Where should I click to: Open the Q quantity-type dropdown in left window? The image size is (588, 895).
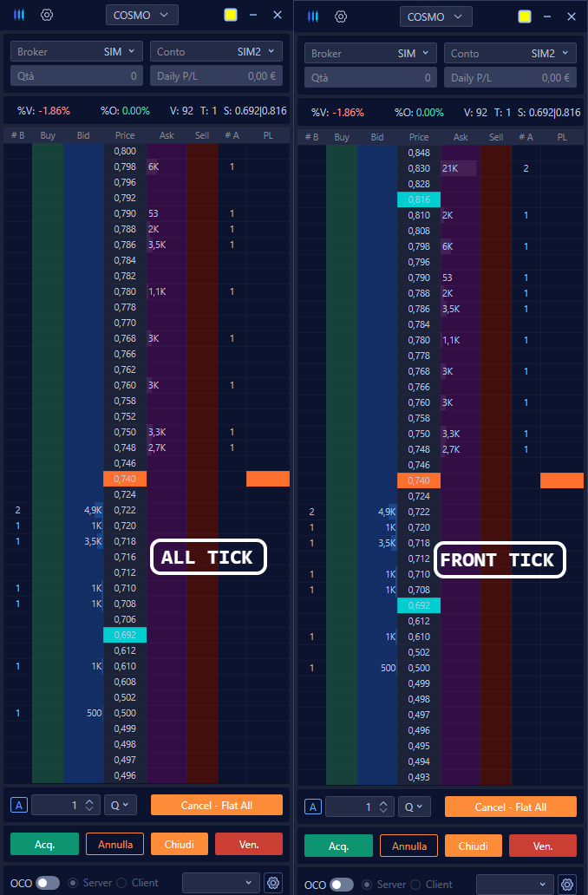[x=120, y=806]
